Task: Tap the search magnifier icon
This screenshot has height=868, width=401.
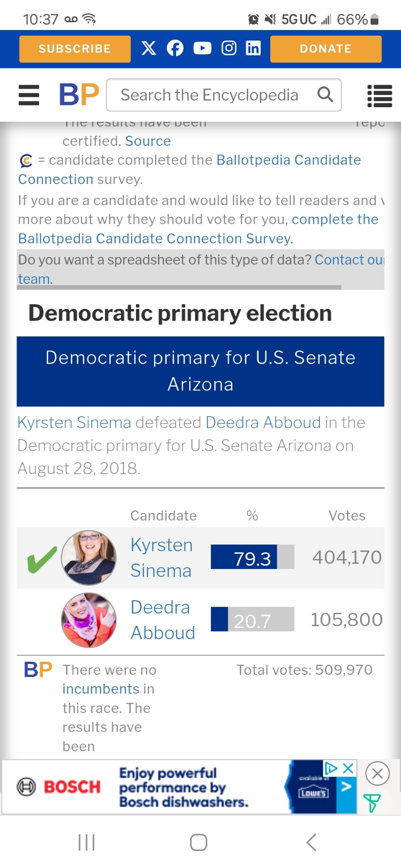Action: tap(325, 94)
